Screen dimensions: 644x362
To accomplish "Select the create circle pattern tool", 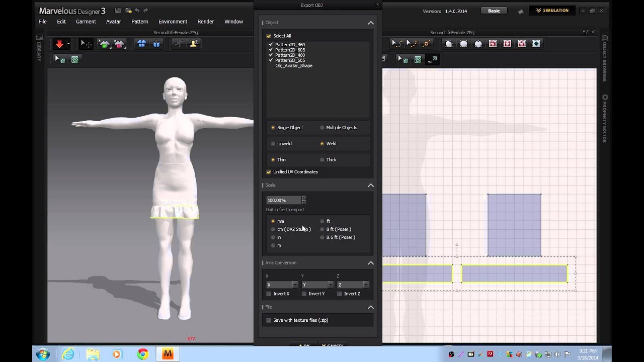I will 478,44.
